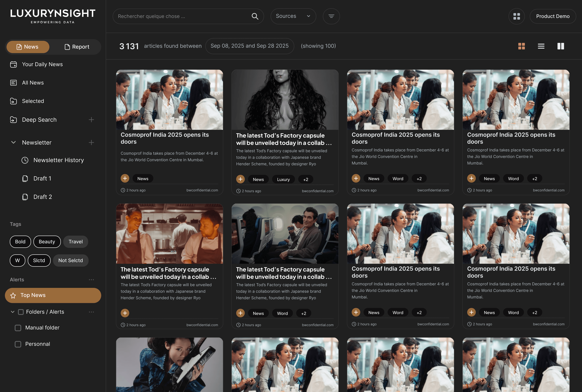Edit the Sep 08 to Sep 28 date range
582x392 pixels.
[x=249, y=46]
